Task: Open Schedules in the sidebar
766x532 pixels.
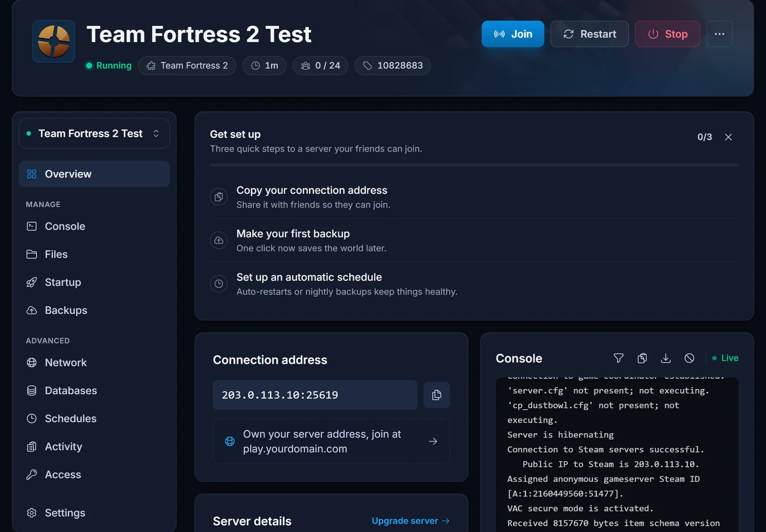Action: [94, 419]
